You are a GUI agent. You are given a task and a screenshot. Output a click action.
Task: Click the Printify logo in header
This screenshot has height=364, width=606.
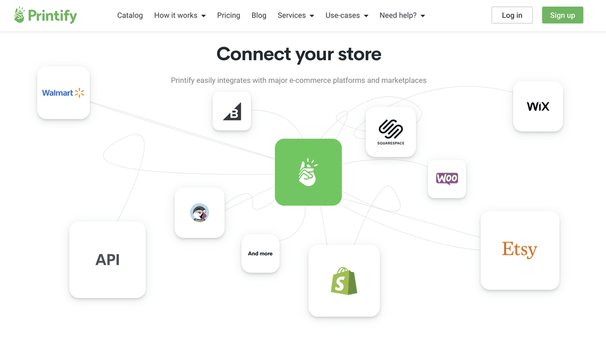tap(45, 16)
